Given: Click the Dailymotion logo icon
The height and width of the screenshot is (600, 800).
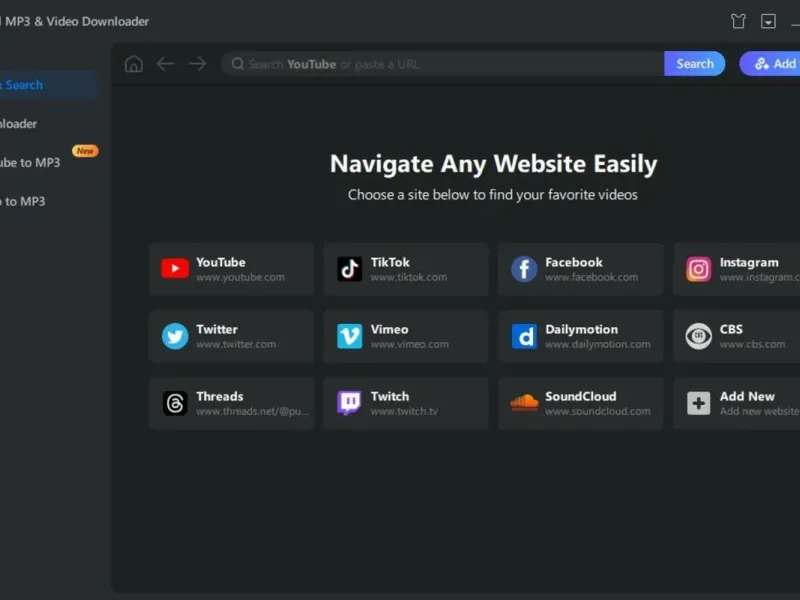Looking at the screenshot, I should tap(524, 336).
